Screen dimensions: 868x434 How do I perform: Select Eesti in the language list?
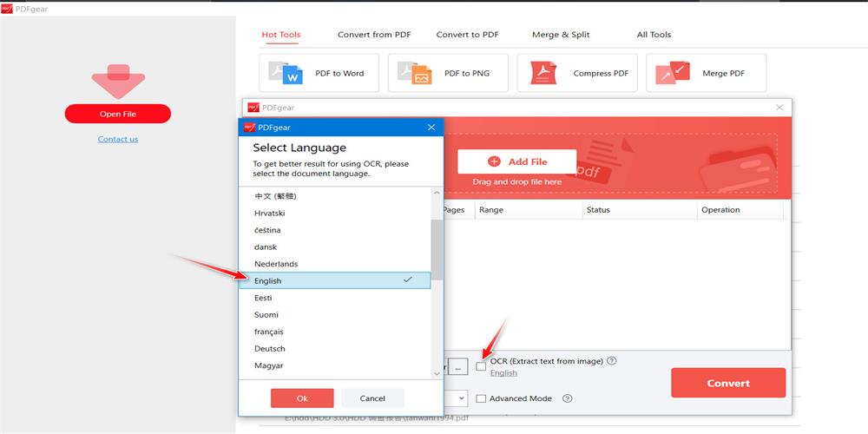pyautogui.click(x=334, y=298)
